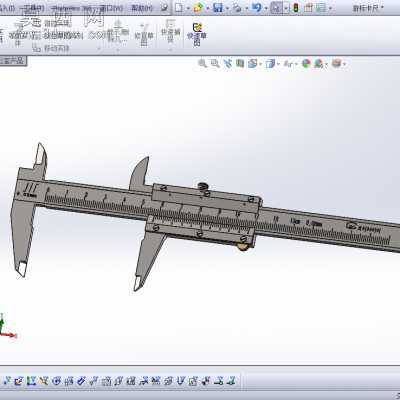Expand the Hide/Show Items dropdown arrow
The height and width of the screenshot is (400, 400).
(x=295, y=63)
